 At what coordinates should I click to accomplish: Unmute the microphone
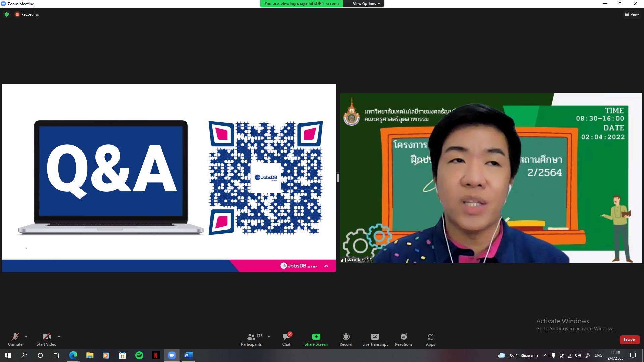coord(15,339)
